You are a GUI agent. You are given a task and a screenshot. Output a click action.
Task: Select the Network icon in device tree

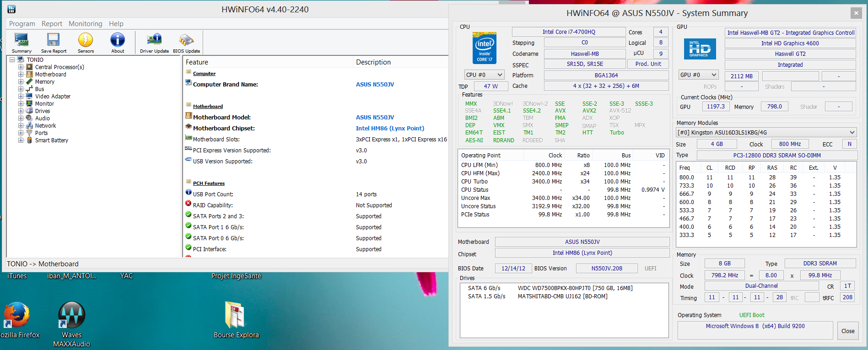point(29,126)
